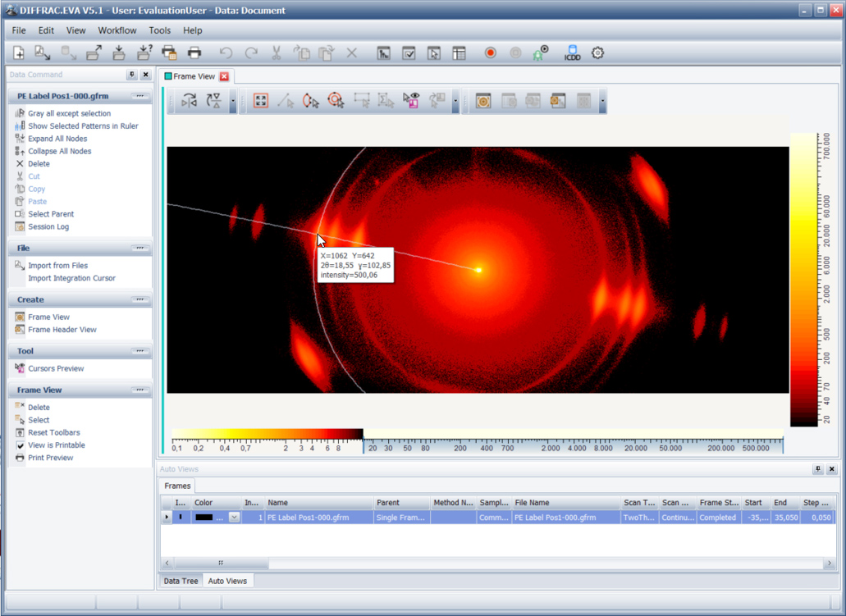
Task: Switch to the Data Tree tab
Action: 181,581
